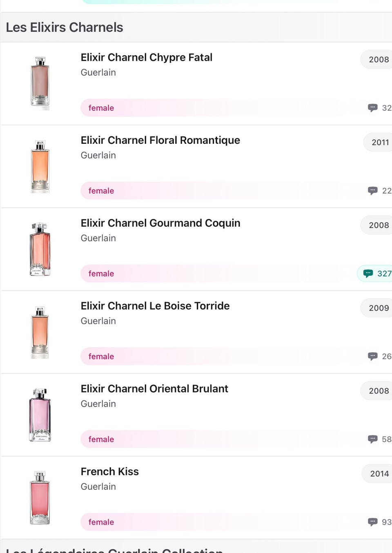This screenshot has height=553, width=392.
Task: Select Les Elixirs Charnels section header
Action: (x=64, y=27)
